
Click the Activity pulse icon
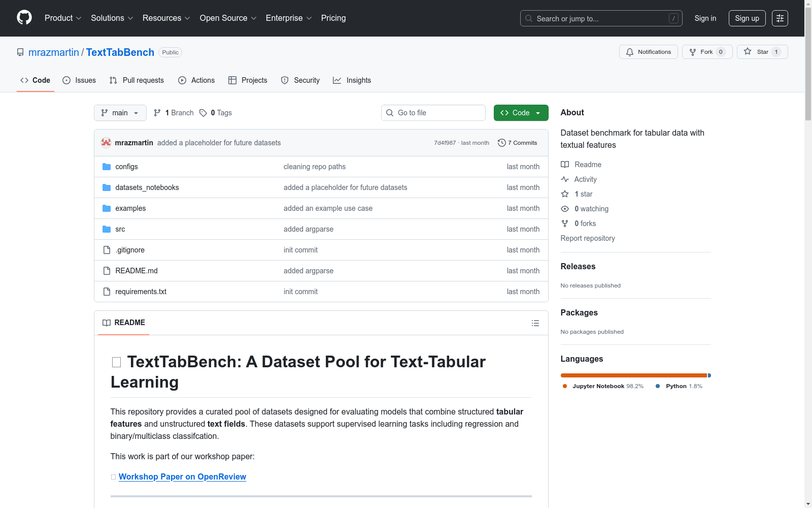pos(565,179)
